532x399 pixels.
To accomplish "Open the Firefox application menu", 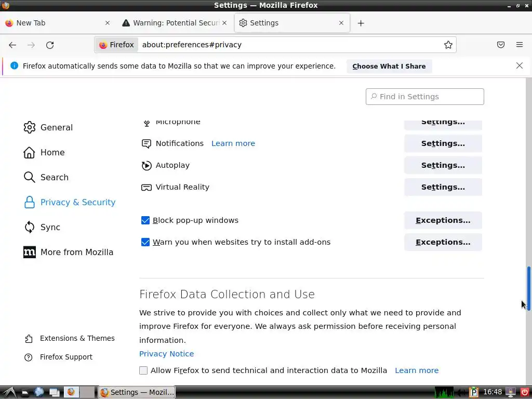I will [520, 45].
